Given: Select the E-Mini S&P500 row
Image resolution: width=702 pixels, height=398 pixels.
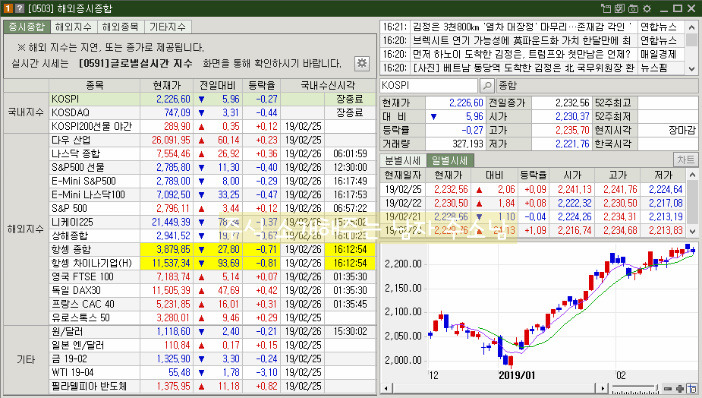Looking at the screenshot, I should (212, 181).
